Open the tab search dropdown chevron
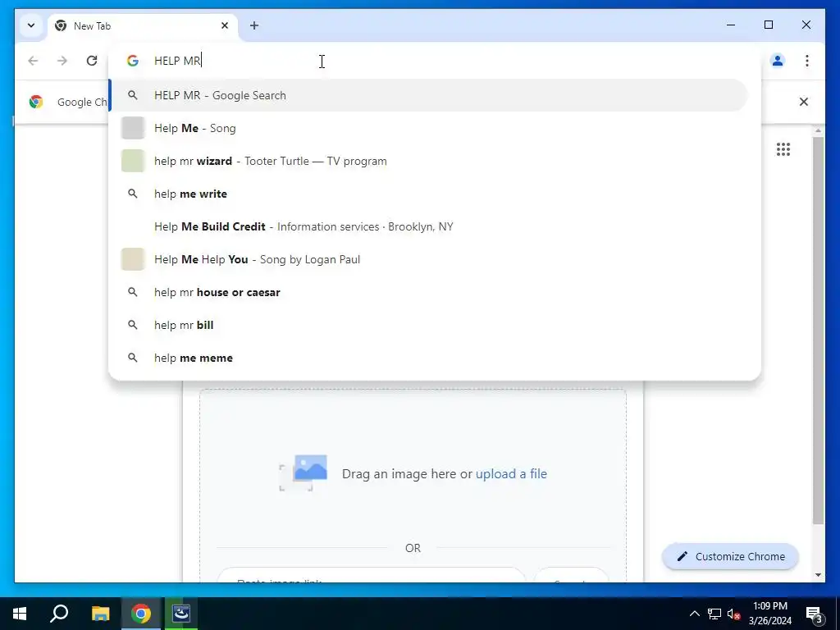This screenshot has height=630, width=840. 31,25
